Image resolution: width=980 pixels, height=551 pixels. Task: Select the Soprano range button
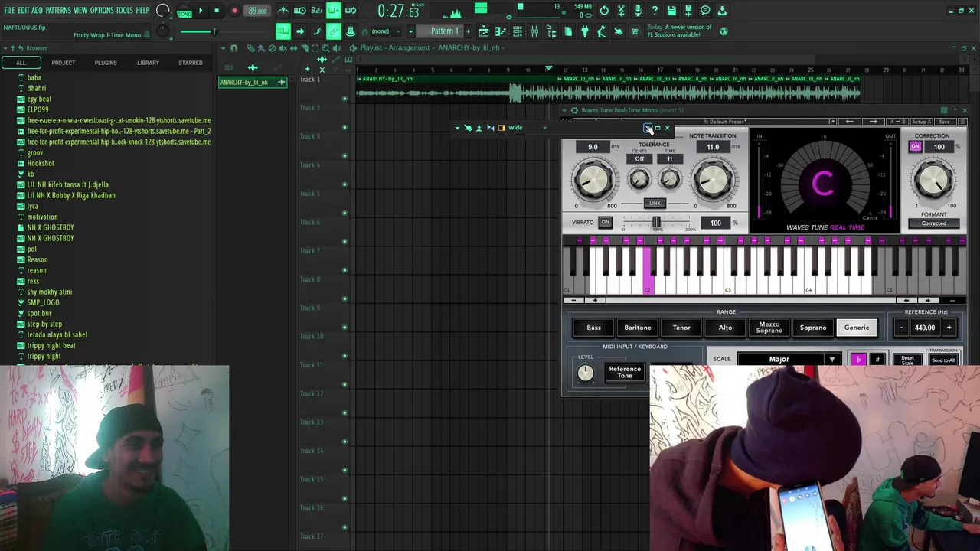coord(813,328)
